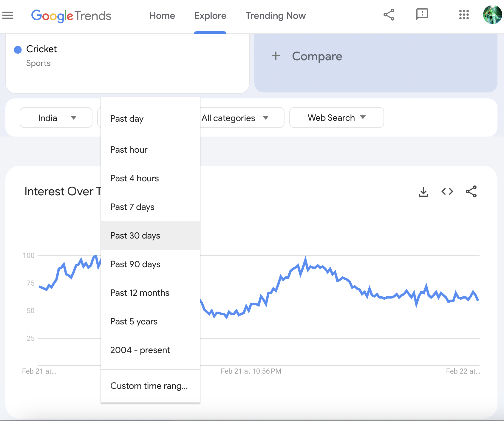
Task: Click the Interest Over Time heading
Action: [x=63, y=191]
